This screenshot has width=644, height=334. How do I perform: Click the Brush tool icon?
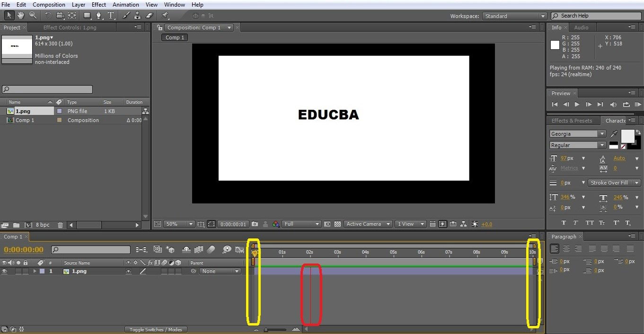[125, 15]
